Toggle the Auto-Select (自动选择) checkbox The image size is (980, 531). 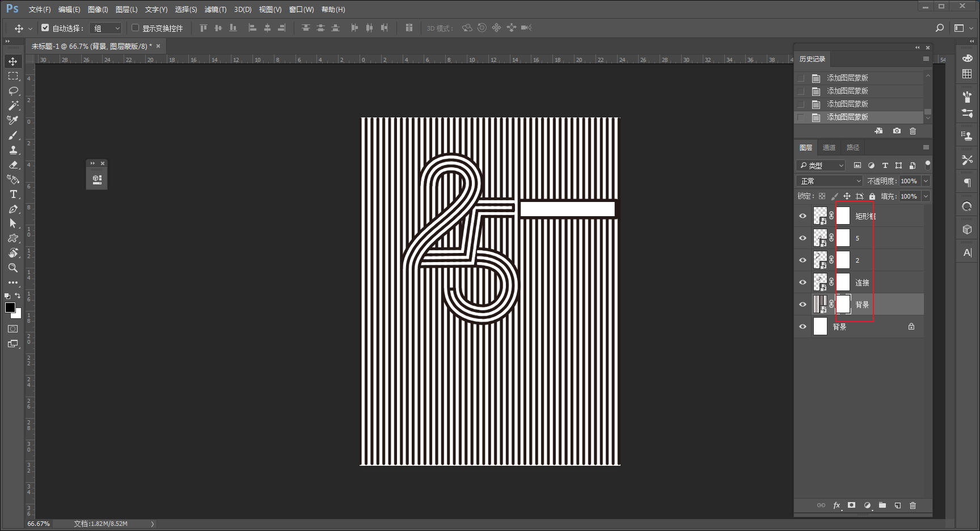click(45, 27)
